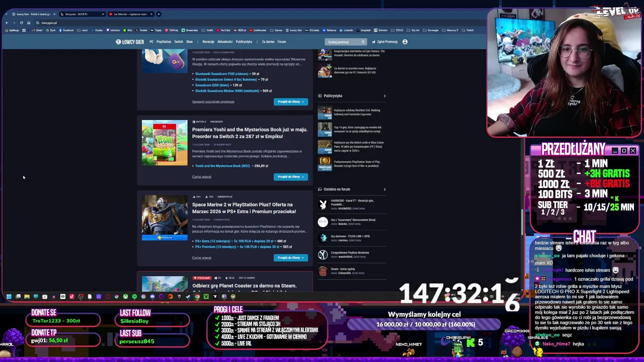Open the Za darmo menu item
The width and height of the screenshot is (644, 362).
[x=268, y=42]
